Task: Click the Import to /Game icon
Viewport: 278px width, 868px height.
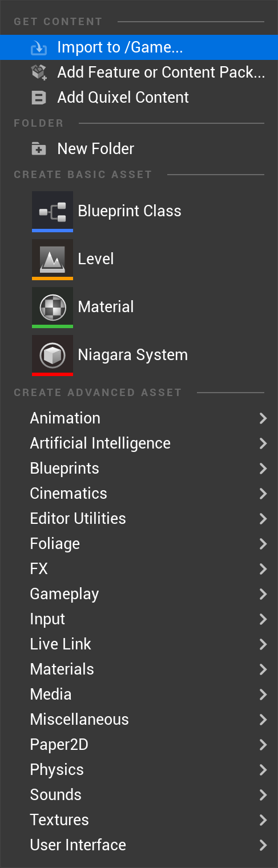Action: click(x=39, y=48)
